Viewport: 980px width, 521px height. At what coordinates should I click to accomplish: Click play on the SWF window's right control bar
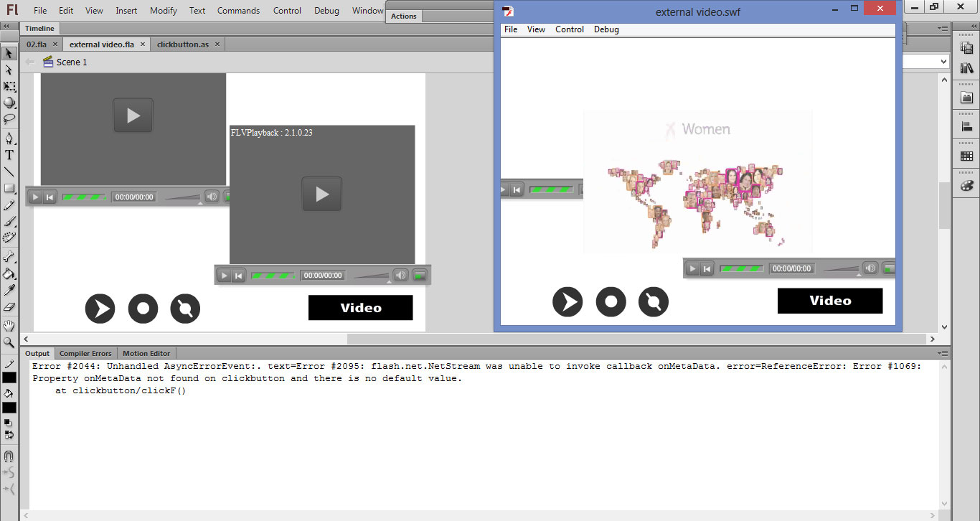coord(692,269)
